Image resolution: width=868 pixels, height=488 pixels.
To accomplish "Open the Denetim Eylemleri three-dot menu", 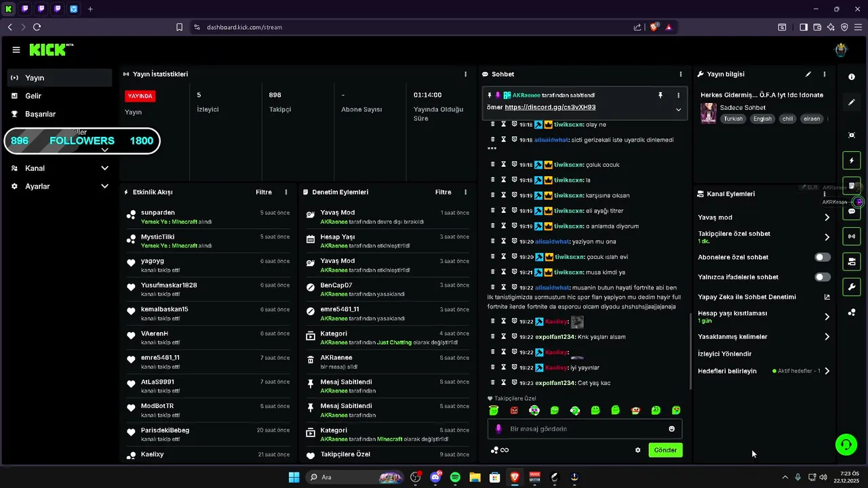I will 465,192.
